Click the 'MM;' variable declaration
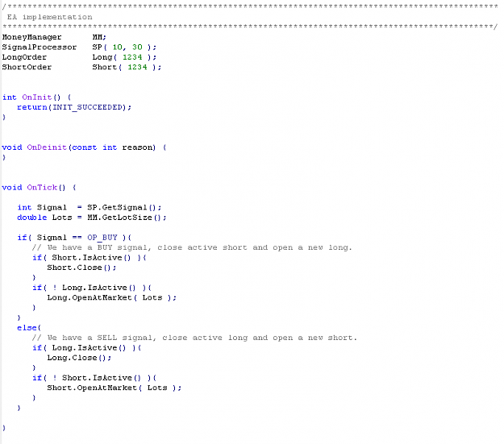The image size is (504, 444). 99,37
